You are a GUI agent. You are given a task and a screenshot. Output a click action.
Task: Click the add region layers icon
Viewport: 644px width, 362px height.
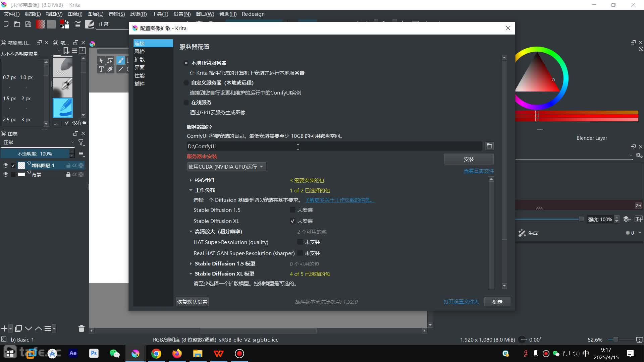tap(627, 219)
